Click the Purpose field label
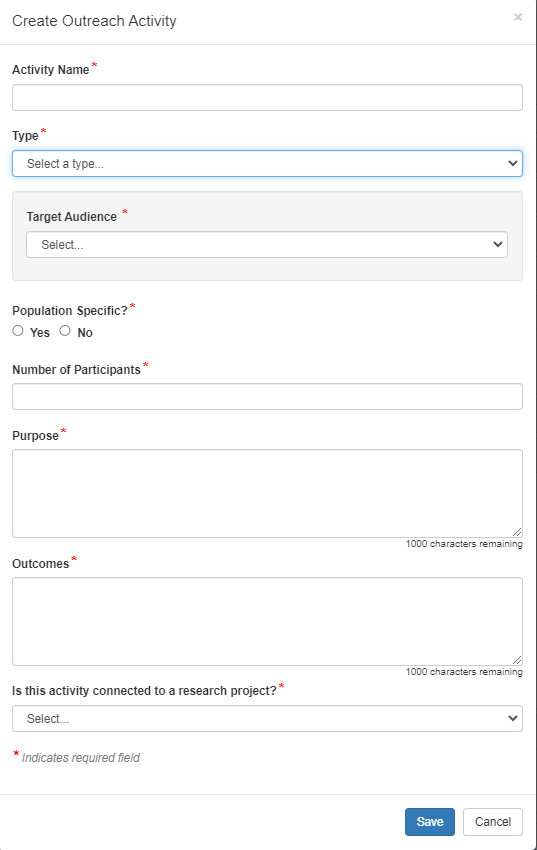The height and width of the screenshot is (850, 537). (x=35, y=436)
